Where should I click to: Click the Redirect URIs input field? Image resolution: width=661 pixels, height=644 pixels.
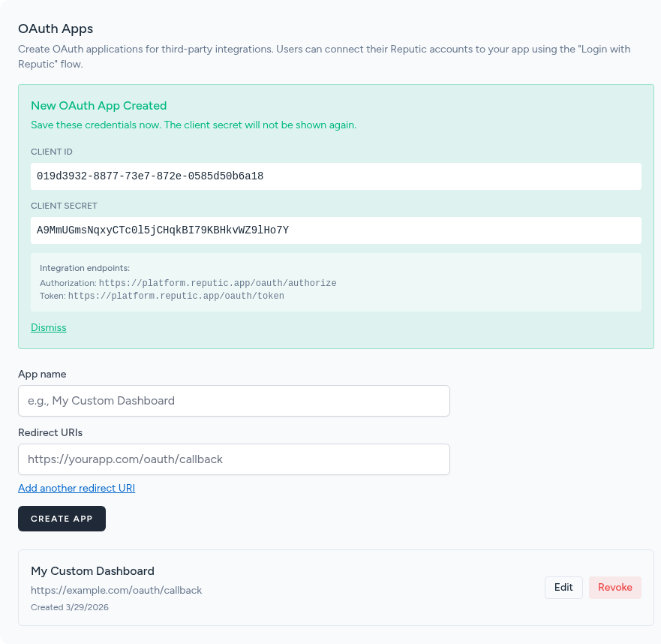[x=233, y=459]
